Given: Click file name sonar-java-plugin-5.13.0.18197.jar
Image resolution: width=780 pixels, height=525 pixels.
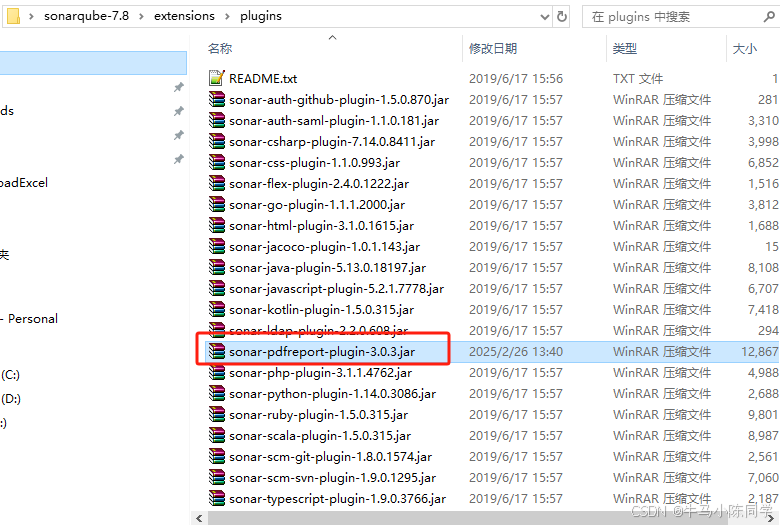Looking at the screenshot, I should click(x=327, y=267).
